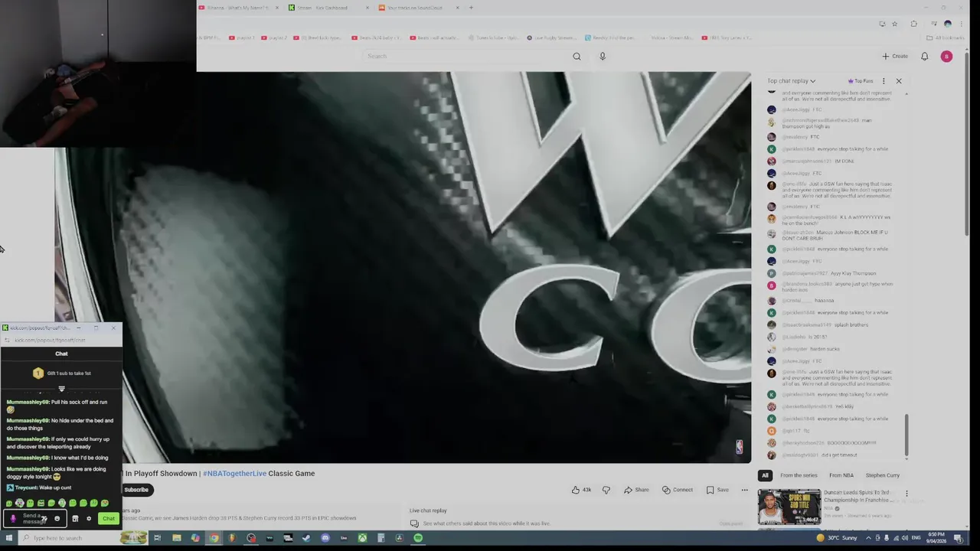Show hidden system tray icons
Image resolution: width=980 pixels, height=551 pixels.
coord(868,538)
